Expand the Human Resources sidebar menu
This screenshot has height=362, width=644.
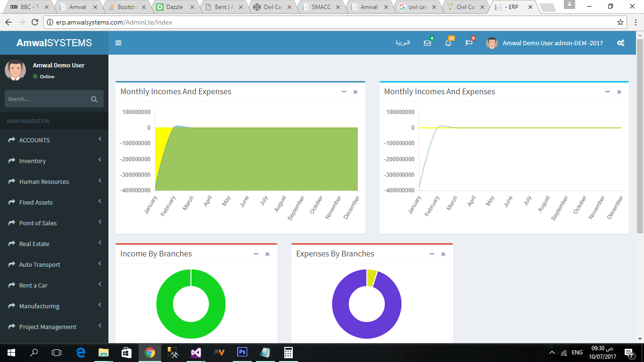[x=44, y=181]
